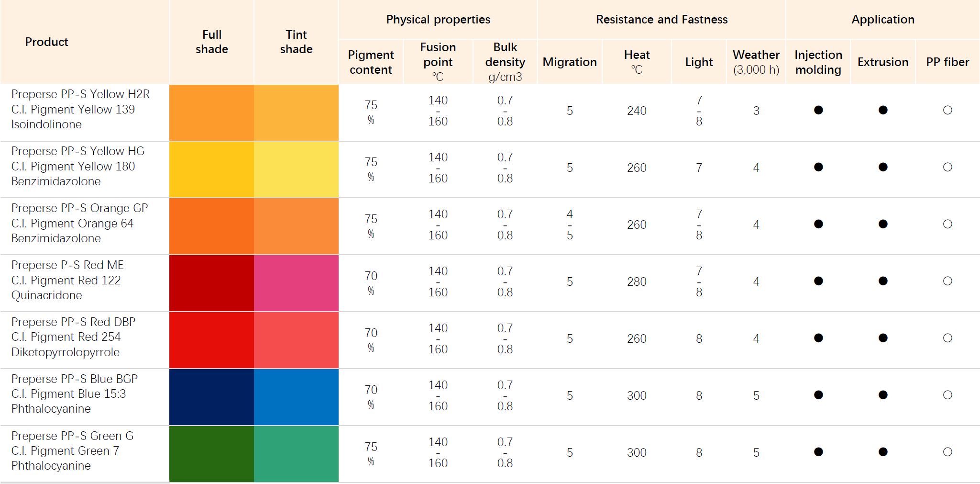Select Preperse PP-S Yellow HG product name
Image resolution: width=980 pixels, height=484 pixels.
pyautogui.click(x=77, y=151)
